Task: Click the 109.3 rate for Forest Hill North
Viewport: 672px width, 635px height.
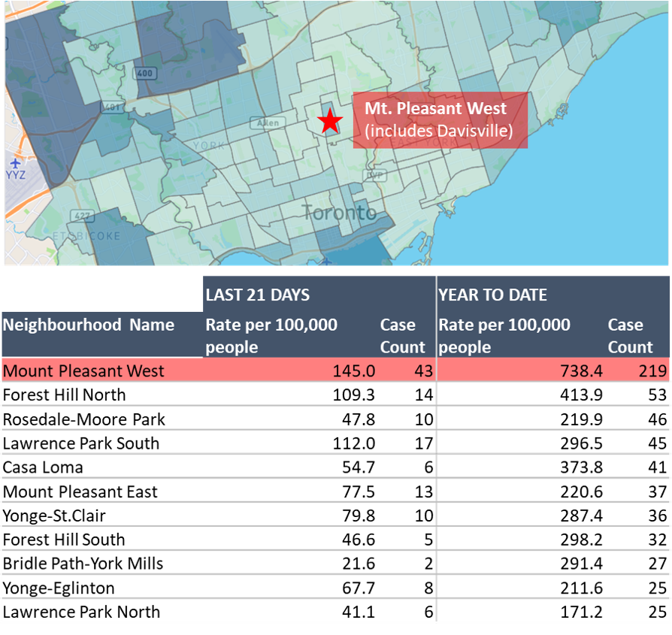Action: [354, 395]
